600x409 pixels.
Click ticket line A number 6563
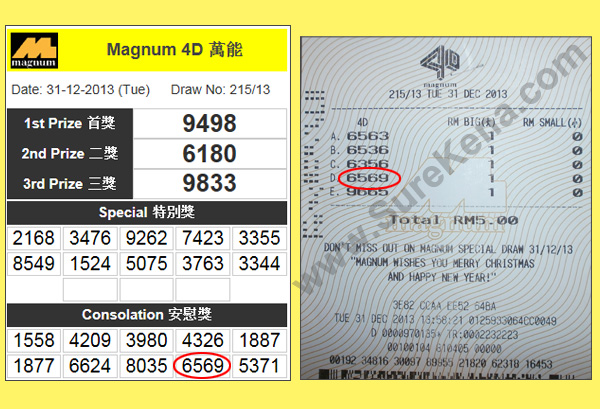click(367, 136)
